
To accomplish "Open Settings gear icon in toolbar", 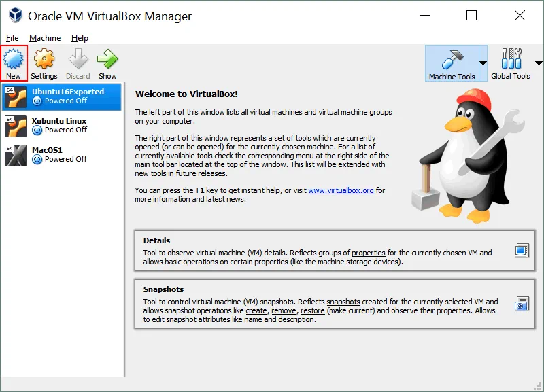I will coord(44,60).
